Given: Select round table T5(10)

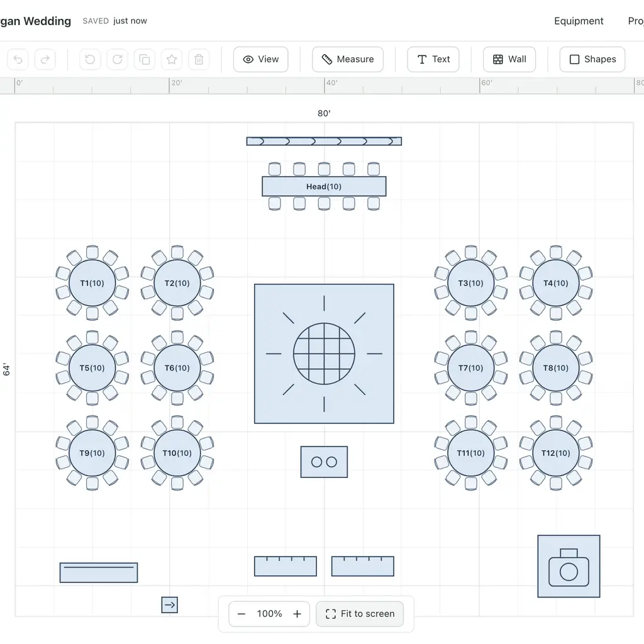Looking at the screenshot, I should pos(92,368).
